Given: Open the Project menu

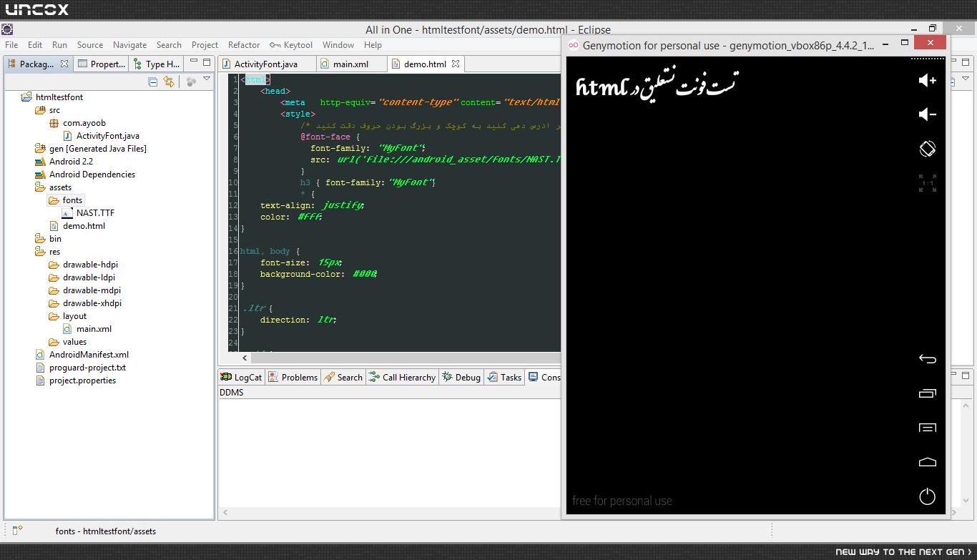Looking at the screenshot, I should click(205, 44).
